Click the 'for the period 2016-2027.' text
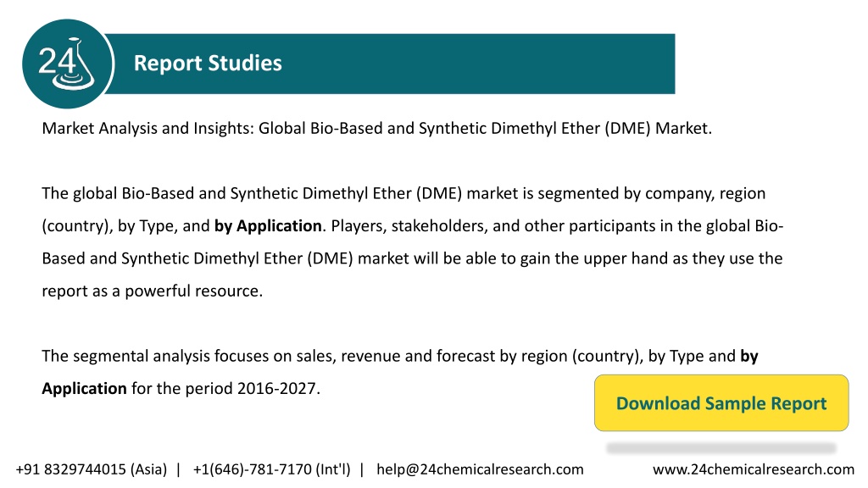Screen dimensions: 868x488 [x=225, y=388]
